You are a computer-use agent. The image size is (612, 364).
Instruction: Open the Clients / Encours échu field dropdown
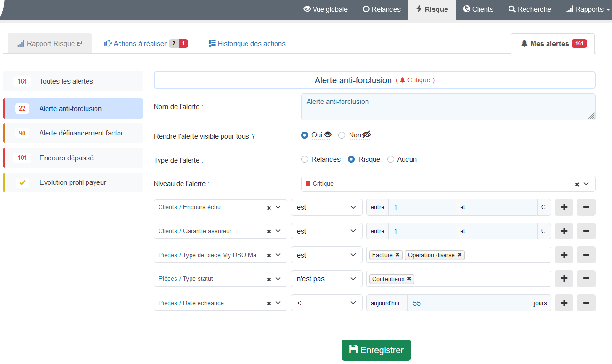point(220,207)
